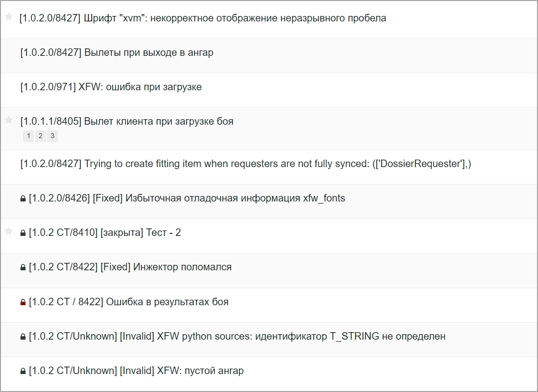The height and width of the screenshot is (392, 538).
Task: Click the lock icon beside "Инжектор поломался"
Action: 22,266
